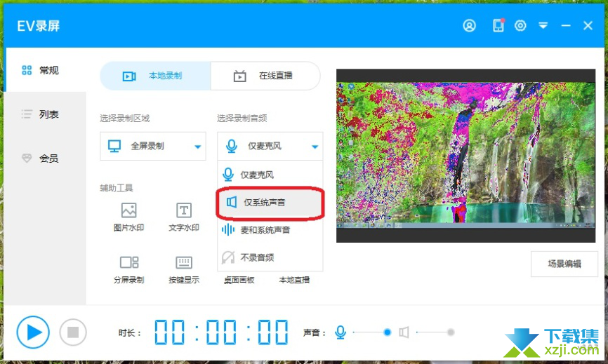The width and height of the screenshot is (608, 364).
Task: Open the 分屏录制 split-screen tool
Action: 128,270
